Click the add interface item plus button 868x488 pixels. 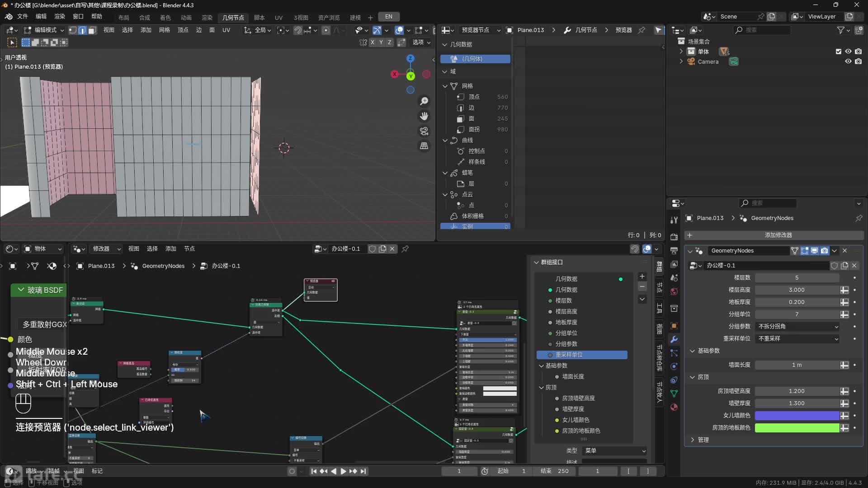(642, 277)
